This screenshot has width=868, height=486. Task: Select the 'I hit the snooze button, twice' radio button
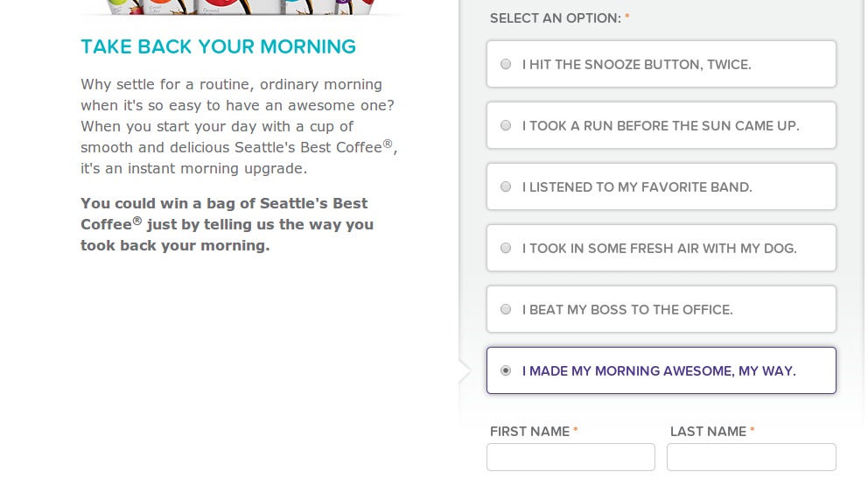tap(506, 64)
